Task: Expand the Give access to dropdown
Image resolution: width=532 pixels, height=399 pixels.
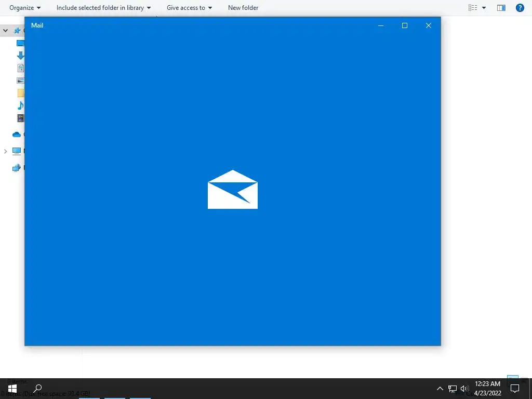Action: [x=189, y=7]
